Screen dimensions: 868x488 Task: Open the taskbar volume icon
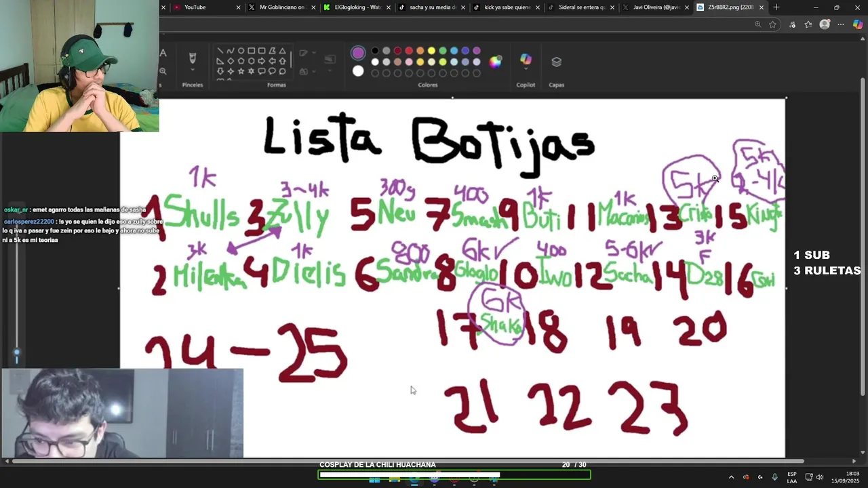tap(819, 477)
